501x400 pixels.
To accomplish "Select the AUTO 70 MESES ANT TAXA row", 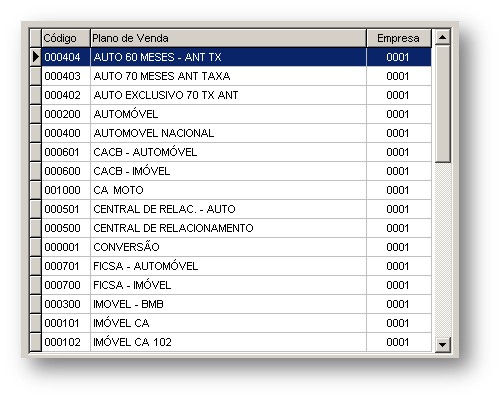I will pyautogui.click(x=236, y=76).
